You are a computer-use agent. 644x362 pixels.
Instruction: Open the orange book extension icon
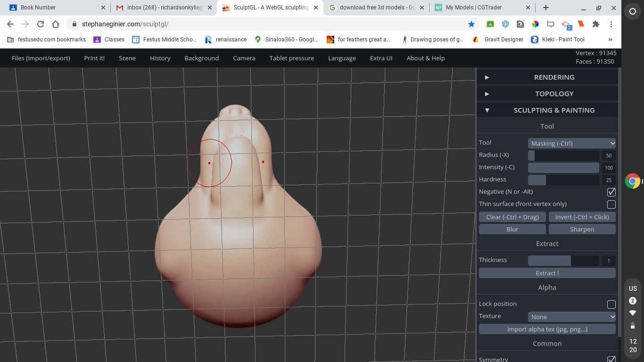click(x=581, y=24)
